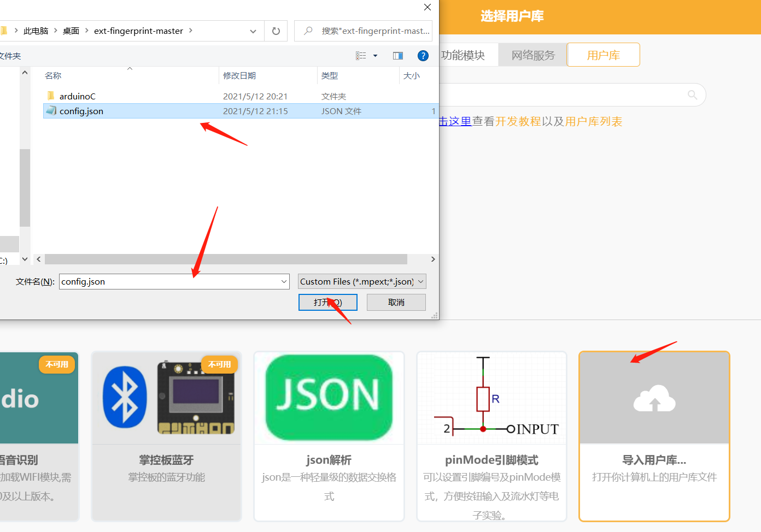Click the 不可用 badge on 掌控板蓝牙
Image resolution: width=761 pixels, height=532 pixels.
coord(220,364)
